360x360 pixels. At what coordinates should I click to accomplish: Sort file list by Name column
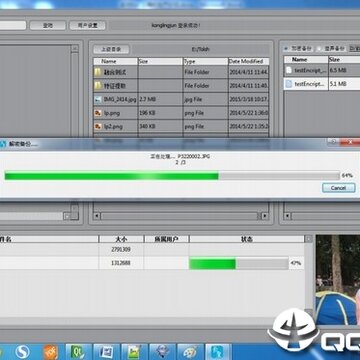[116, 61]
